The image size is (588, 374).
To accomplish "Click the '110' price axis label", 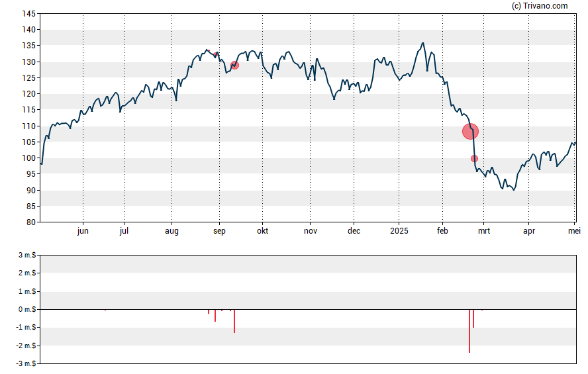I will coord(29,126).
